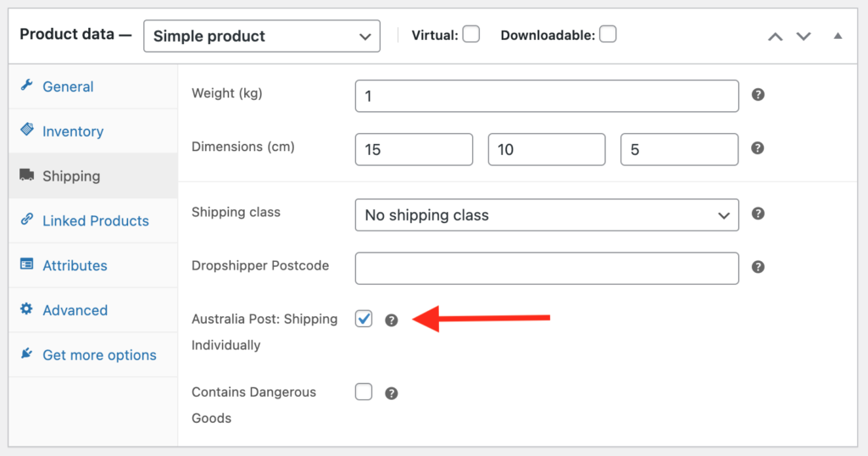Open the Simple product type dropdown
Image resolution: width=868 pixels, height=456 pixels.
click(x=262, y=36)
